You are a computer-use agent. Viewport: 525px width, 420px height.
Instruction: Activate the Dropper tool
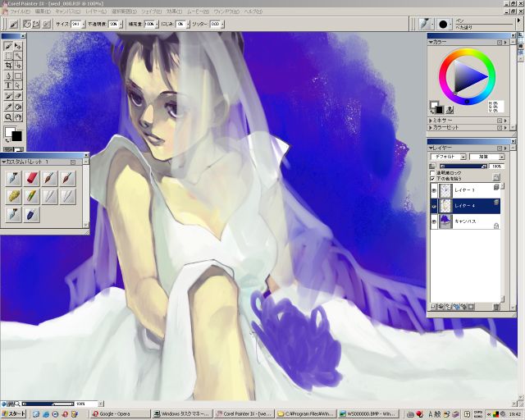(8, 107)
